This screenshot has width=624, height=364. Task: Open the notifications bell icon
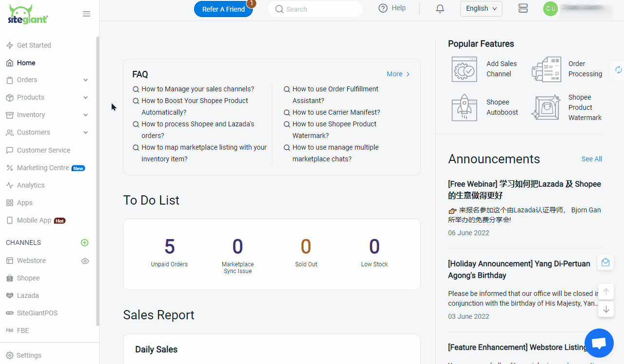pos(440,9)
